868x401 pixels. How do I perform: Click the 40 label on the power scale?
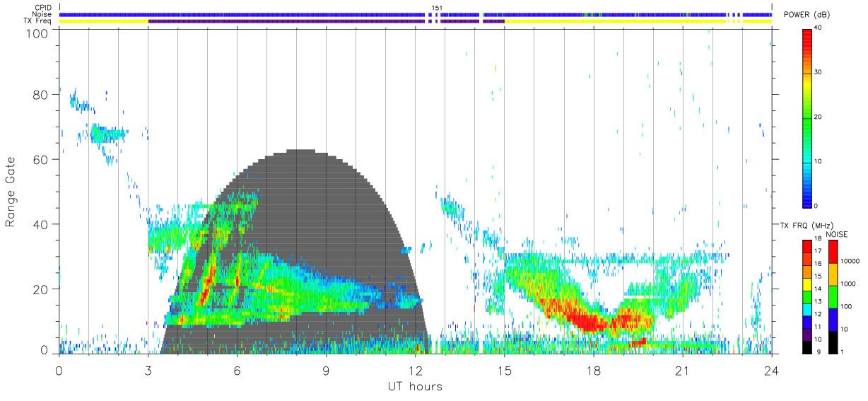819,28
